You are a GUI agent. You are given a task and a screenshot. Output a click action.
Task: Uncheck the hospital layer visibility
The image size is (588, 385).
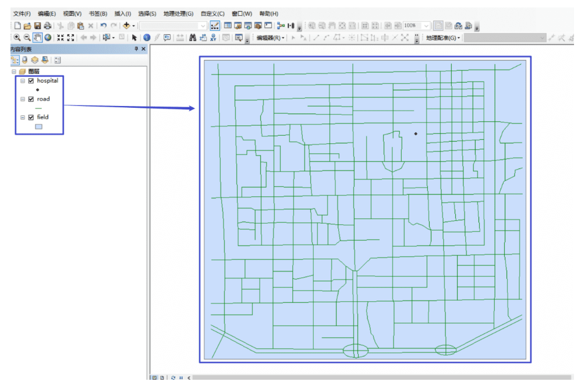tap(31, 81)
